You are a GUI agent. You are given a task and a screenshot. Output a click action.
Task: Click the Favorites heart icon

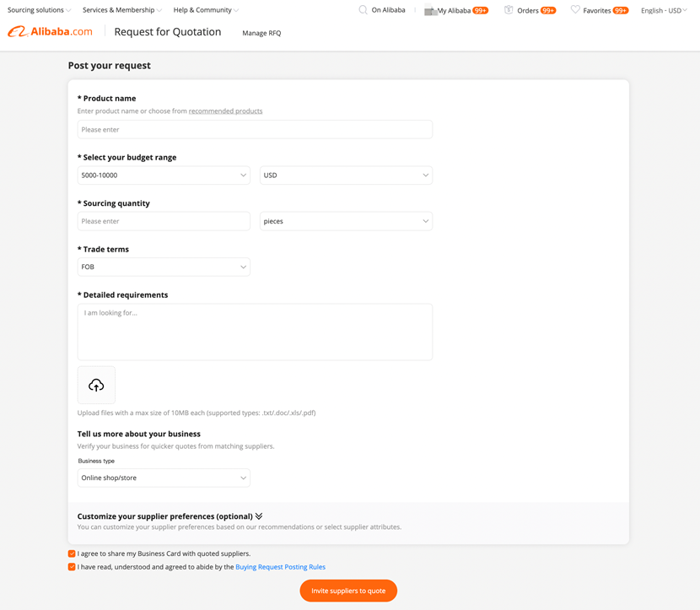(x=575, y=10)
